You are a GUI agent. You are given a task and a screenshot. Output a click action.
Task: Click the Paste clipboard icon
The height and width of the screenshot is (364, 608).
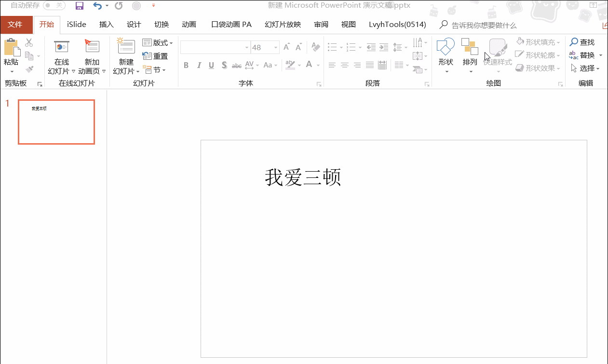point(12,48)
